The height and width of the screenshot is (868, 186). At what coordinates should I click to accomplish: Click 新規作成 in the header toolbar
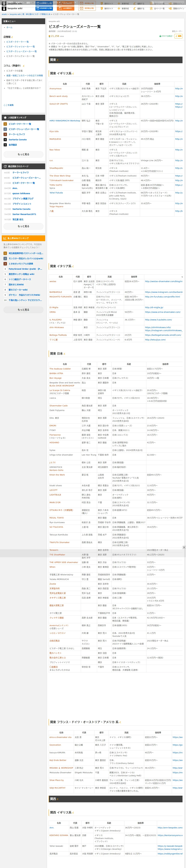pos(123,8)
